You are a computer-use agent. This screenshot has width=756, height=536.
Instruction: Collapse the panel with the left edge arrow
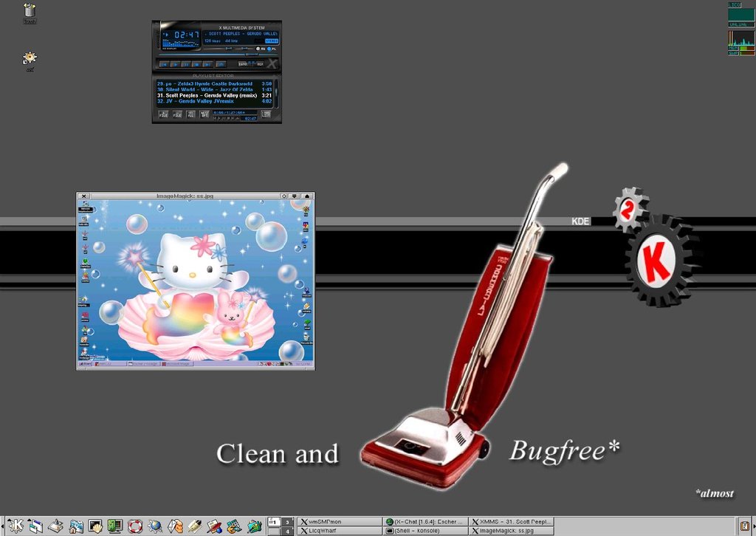(2, 526)
